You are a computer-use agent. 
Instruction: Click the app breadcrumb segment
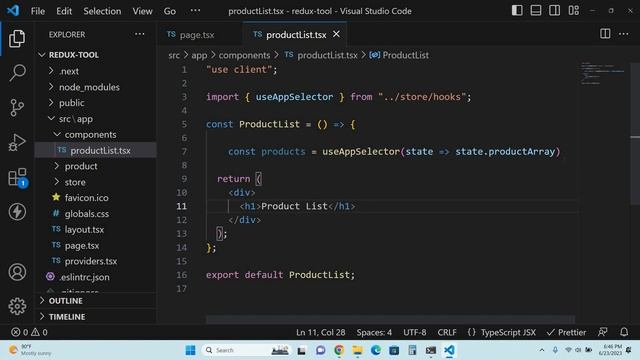199,56
